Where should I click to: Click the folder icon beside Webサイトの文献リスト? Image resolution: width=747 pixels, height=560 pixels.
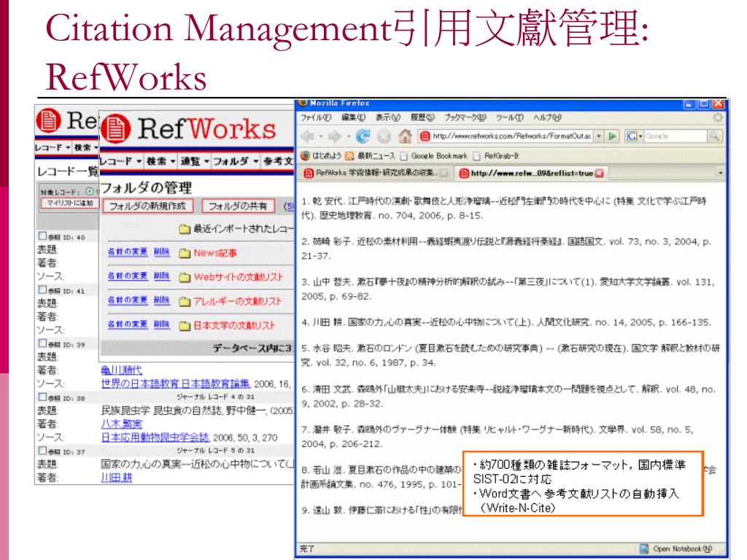(x=185, y=277)
